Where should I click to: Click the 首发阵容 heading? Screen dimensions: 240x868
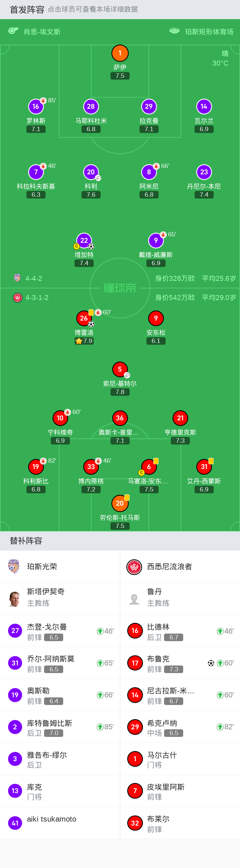pyautogui.click(x=27, y=10)
